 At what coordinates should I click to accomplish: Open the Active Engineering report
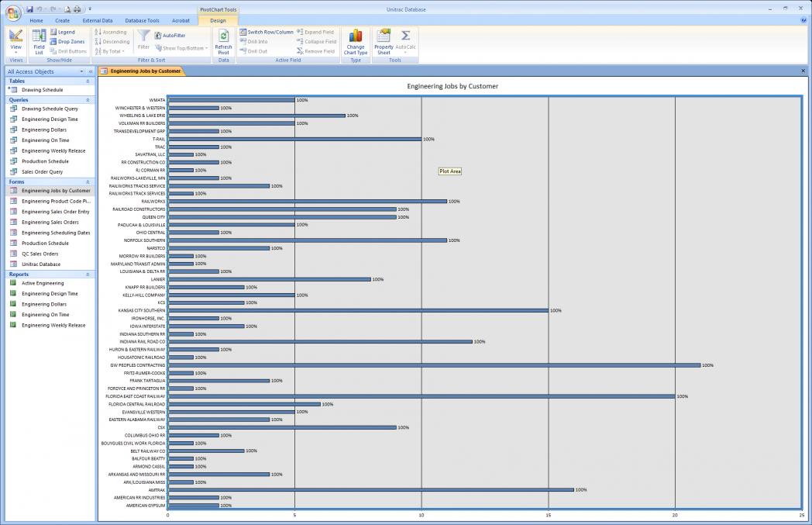coord(43,283)
